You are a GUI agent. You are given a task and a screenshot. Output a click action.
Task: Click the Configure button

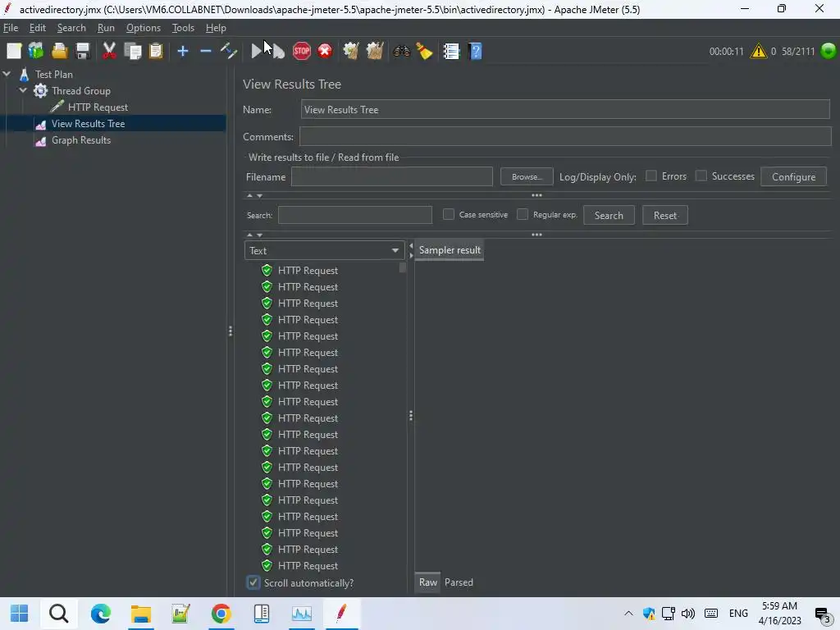793,177
